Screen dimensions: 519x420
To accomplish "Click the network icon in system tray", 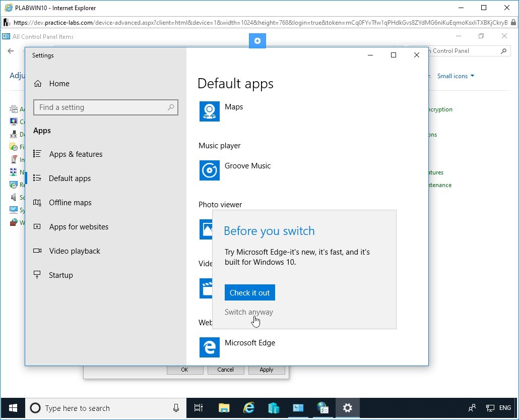I will point(490,408).
